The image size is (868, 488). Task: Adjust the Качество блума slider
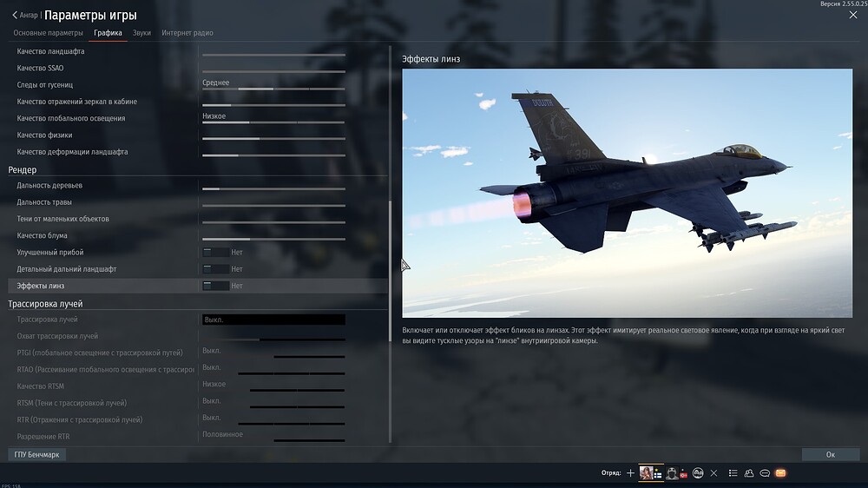coord(273,239)
